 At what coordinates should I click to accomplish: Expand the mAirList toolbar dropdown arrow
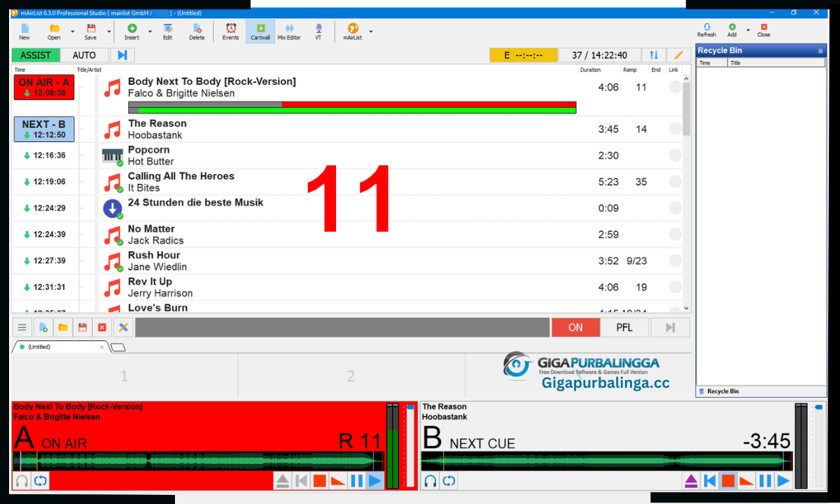click(x=371, y=31)
